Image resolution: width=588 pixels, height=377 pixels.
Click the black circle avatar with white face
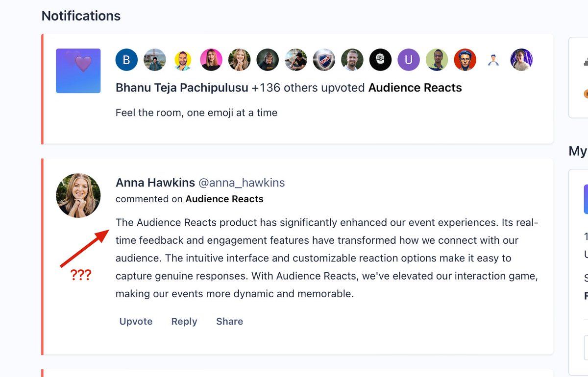(381, 60)
